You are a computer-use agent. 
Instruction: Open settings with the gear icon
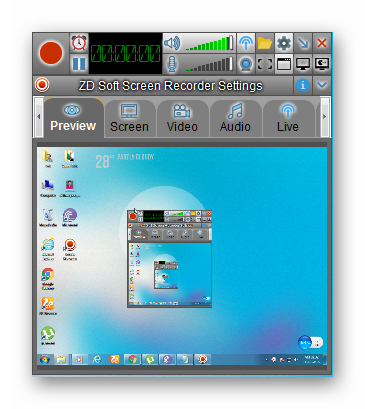284,43
